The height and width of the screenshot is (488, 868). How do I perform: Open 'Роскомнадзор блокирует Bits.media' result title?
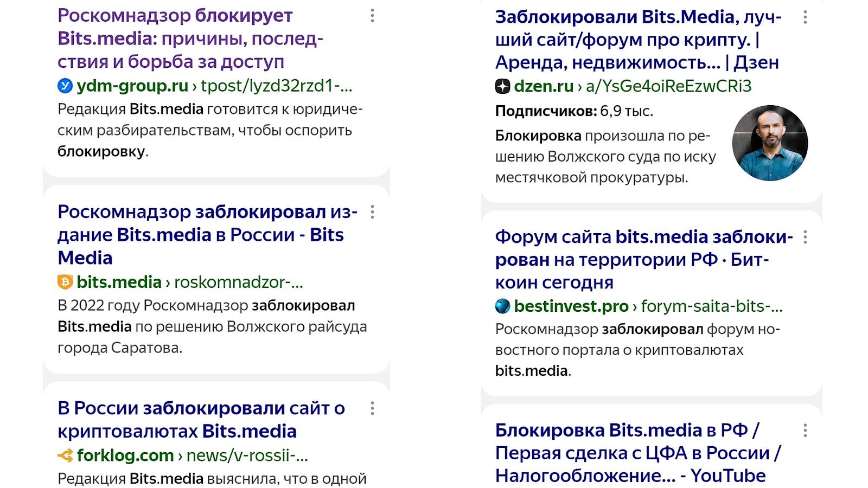tap(190, 38)
